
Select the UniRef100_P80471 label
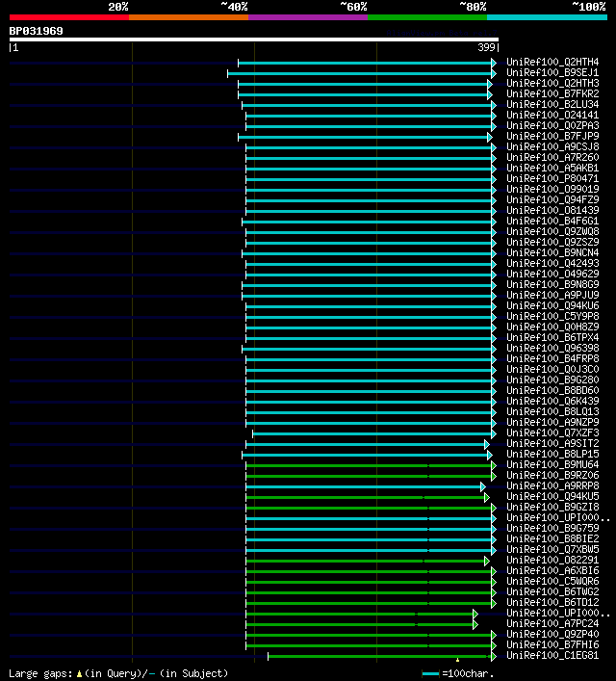[552, 178]
